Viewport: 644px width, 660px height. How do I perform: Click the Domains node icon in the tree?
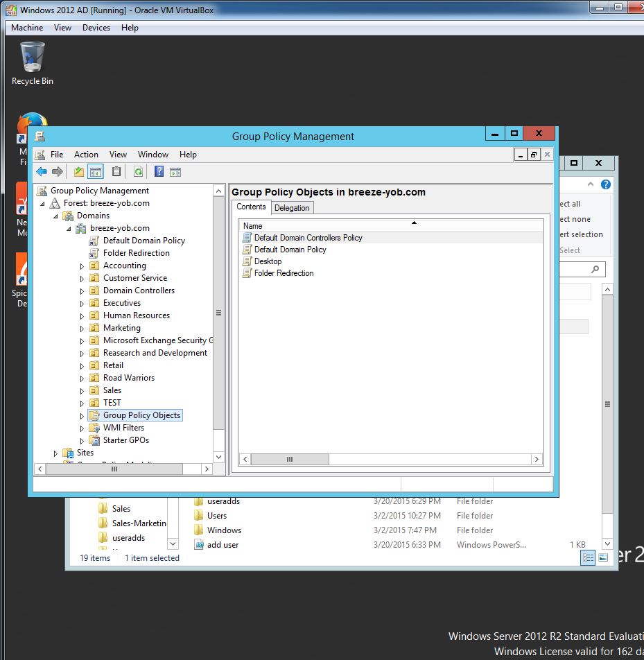68,216
